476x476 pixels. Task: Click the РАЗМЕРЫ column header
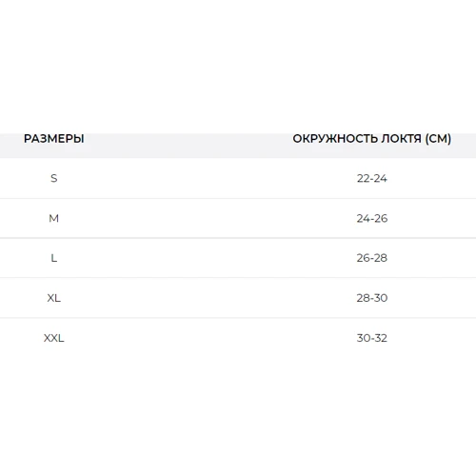click(x=54, y=139)
